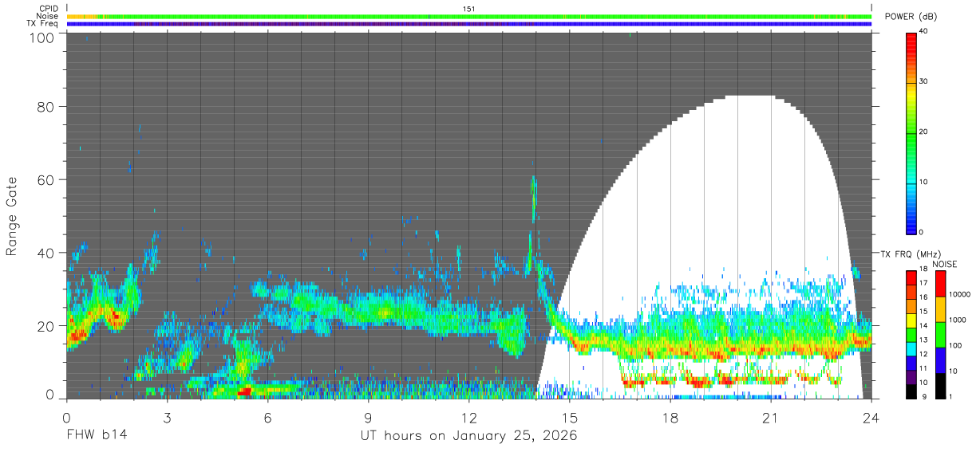Click the 10000 label on NOISE legend
This screenshot has height=452, width=980.
[x=958, y=294]
